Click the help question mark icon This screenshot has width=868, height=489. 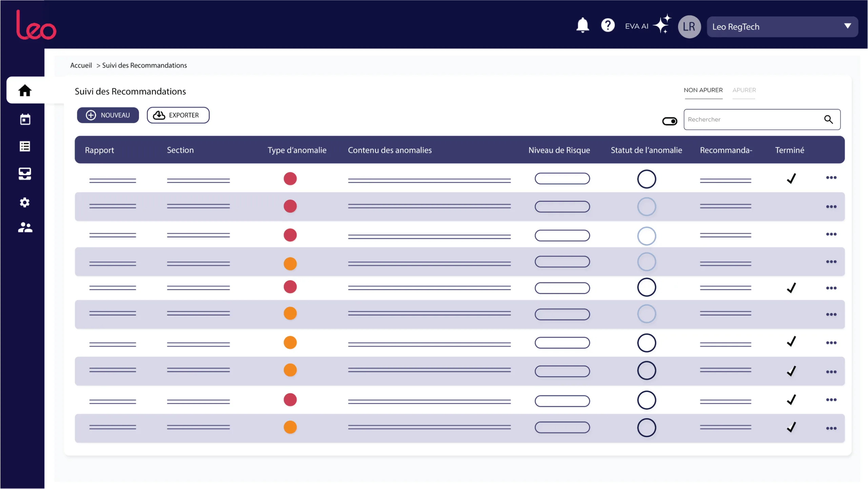click(608, 25)
